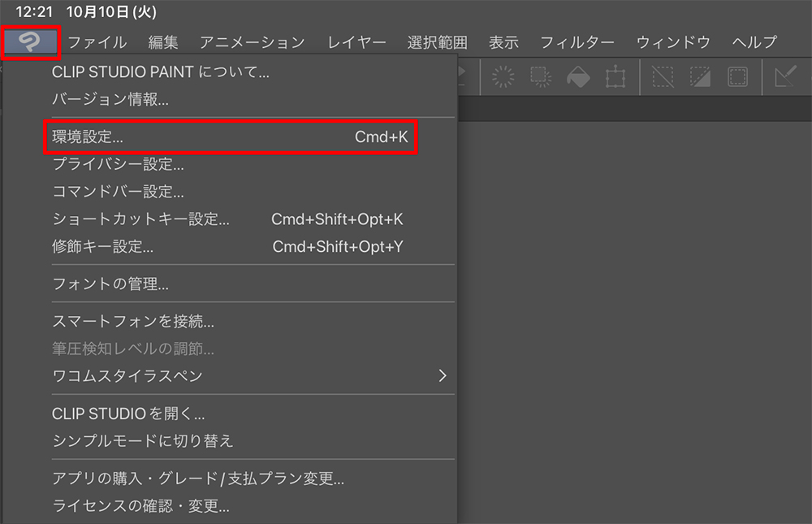Viewport: 812px width, 524px height.
Task: Click the 12:21 clock in status bar
Action: (x=32, y=12)
